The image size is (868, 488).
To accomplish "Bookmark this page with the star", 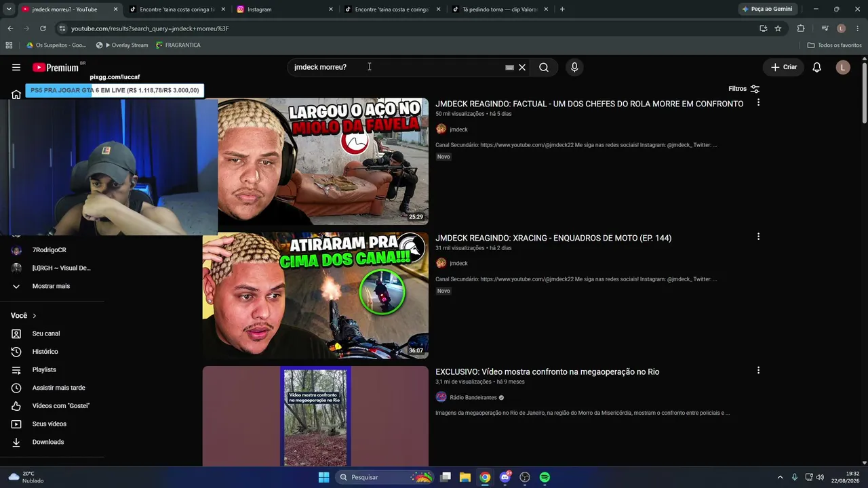I will tap(778, 28).
